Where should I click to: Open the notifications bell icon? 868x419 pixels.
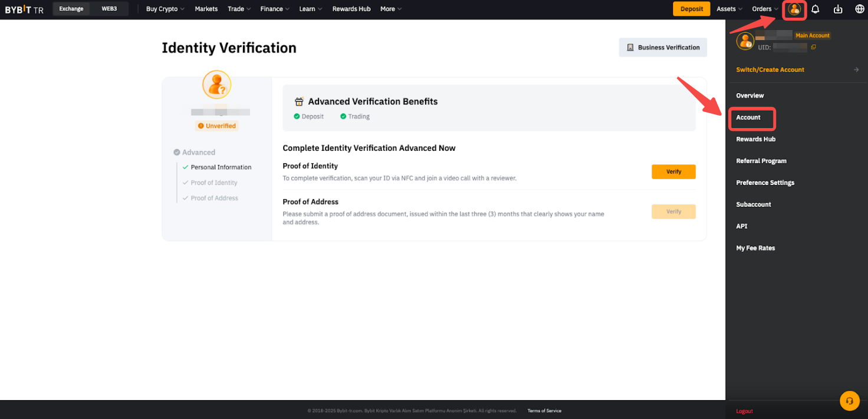point(816,9)
